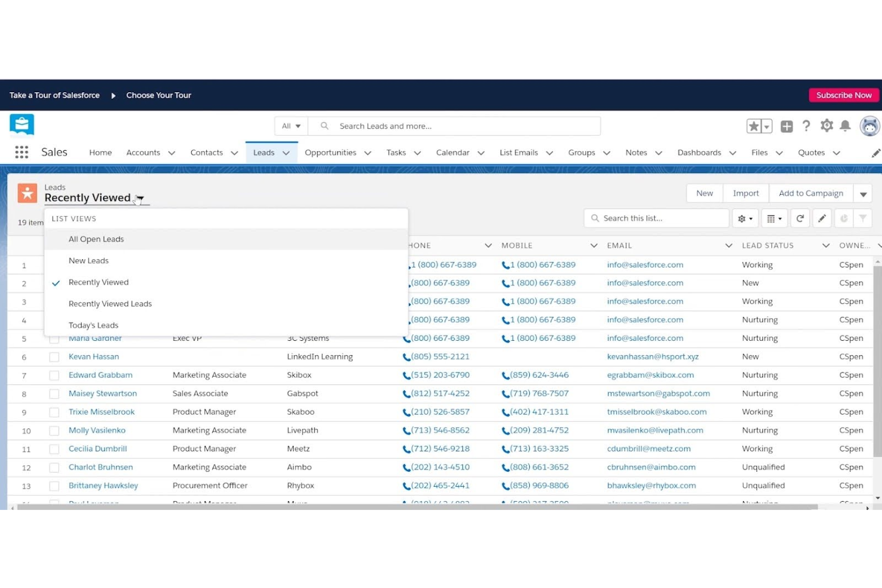Select Today's Leads list view
This screenshot has height=588, width=882.
(226, 325)
